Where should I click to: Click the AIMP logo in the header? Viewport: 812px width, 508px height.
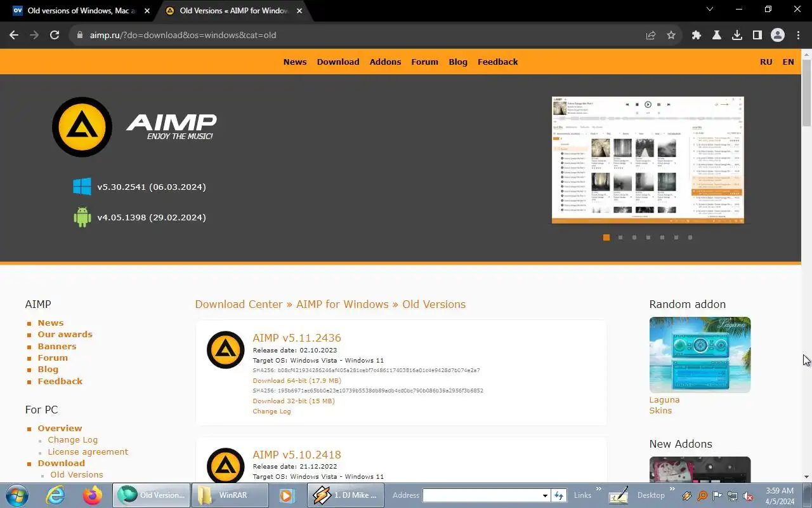pyautogui.click(x=134, y=127)
